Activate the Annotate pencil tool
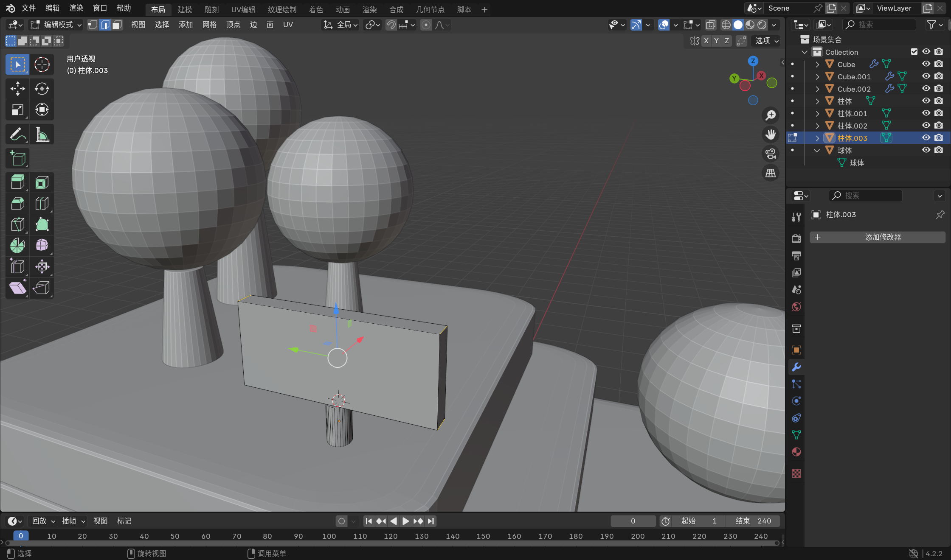 [x=17, y=135]
